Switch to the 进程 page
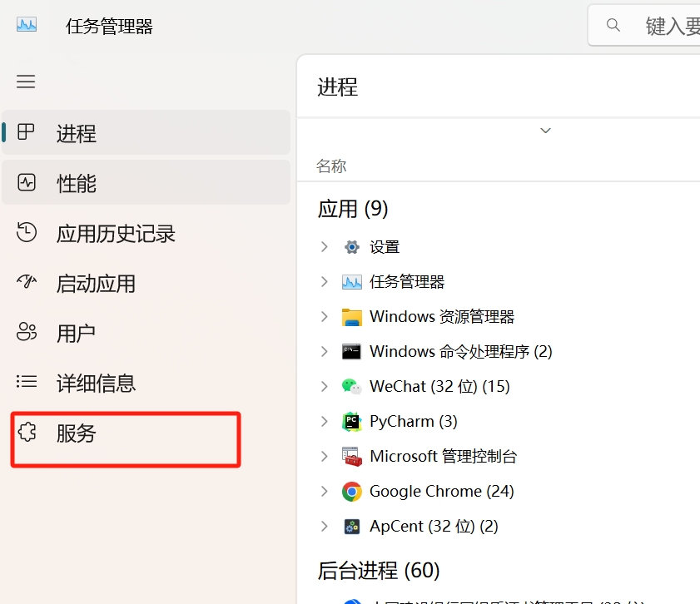 coord(75,133)
